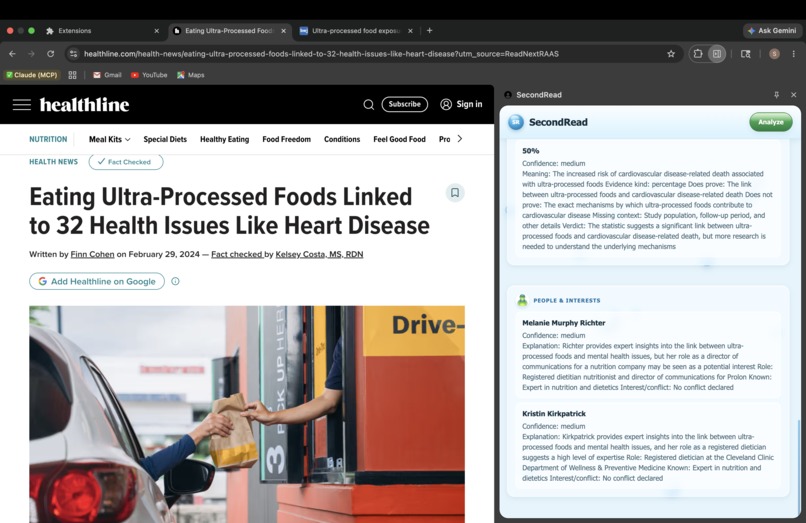Reload the page with the refresh icon
806x523 pixels.
[x=50, y=53]
